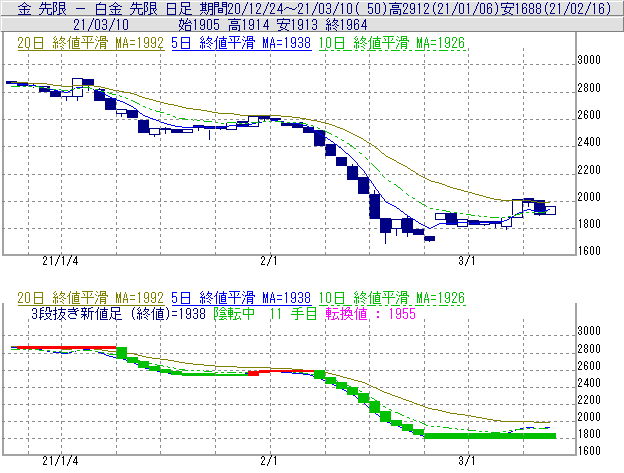Click the last white candlestick on upper chart
The height and width of the screenshot is (473, 624).
tap(550, 210)
